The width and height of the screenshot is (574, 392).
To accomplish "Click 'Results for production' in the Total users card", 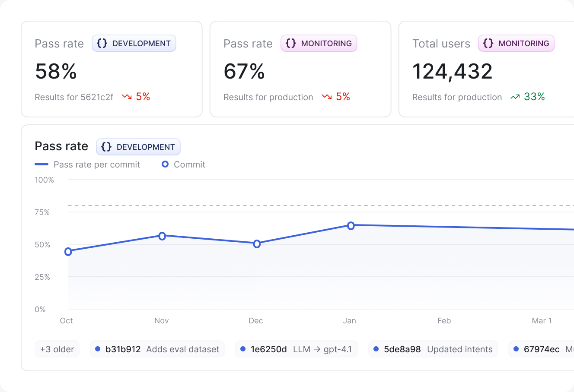I will pos(457,97).
